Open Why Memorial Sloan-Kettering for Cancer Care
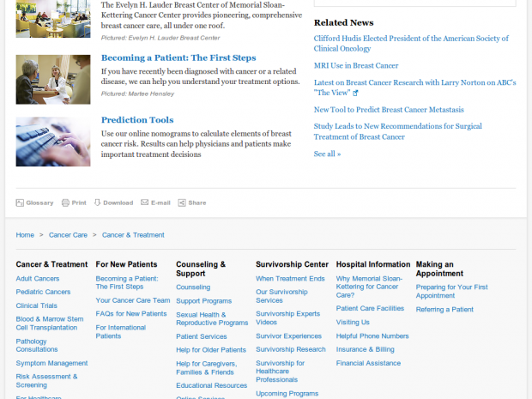 (369, 287)
